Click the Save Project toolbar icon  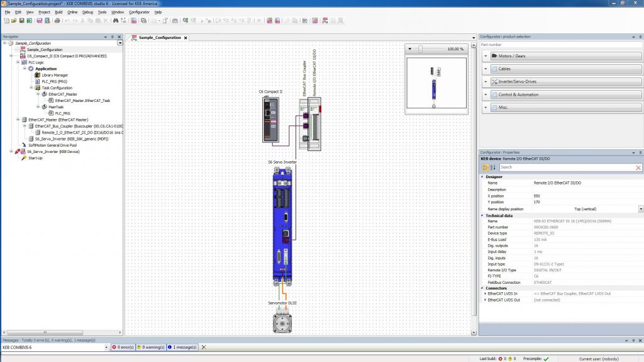click(x=22, y=21)
